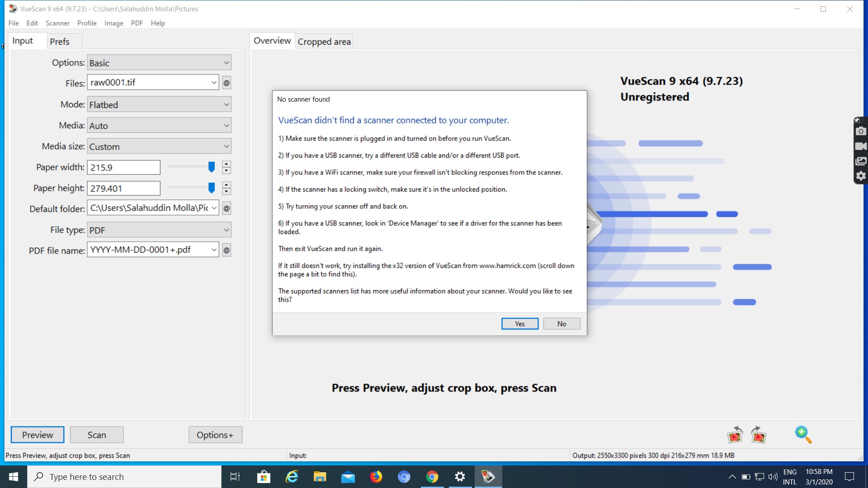Adjust the Paper height stepper value

(226, 185)
